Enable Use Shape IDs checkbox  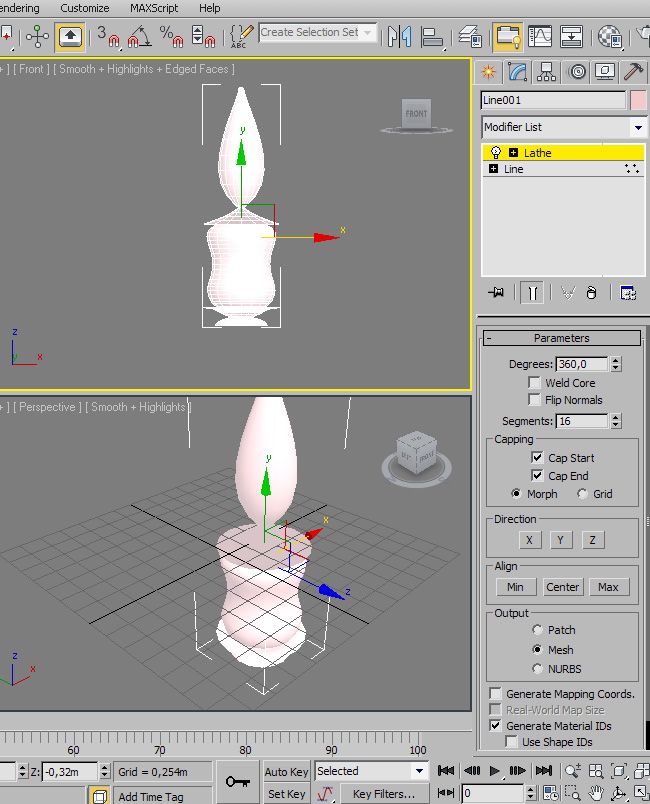coord(511,742)
